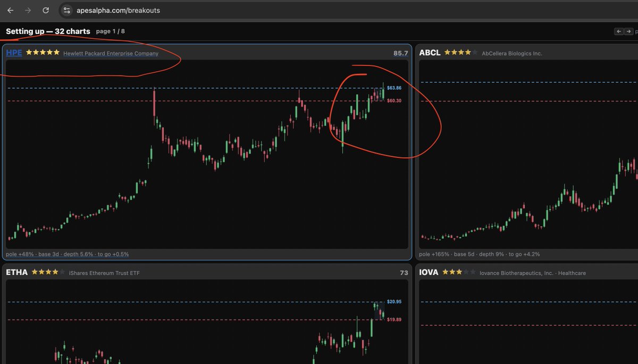Click ETHA score 73
This screenshot has height=364, width=638.
404,273
